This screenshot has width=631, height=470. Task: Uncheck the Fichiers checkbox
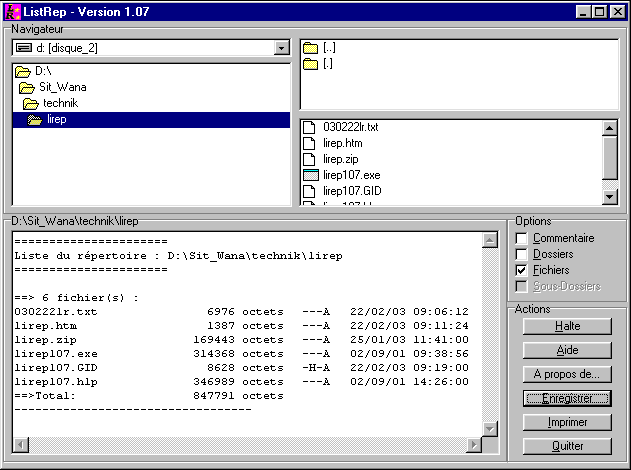[x=521, y=270]
